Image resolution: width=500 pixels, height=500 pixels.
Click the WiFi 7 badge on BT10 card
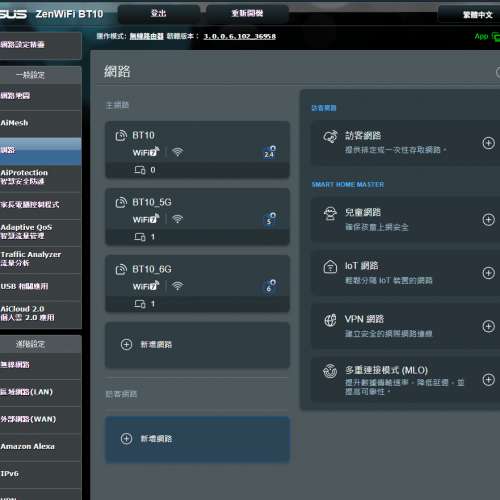(146, 152)
